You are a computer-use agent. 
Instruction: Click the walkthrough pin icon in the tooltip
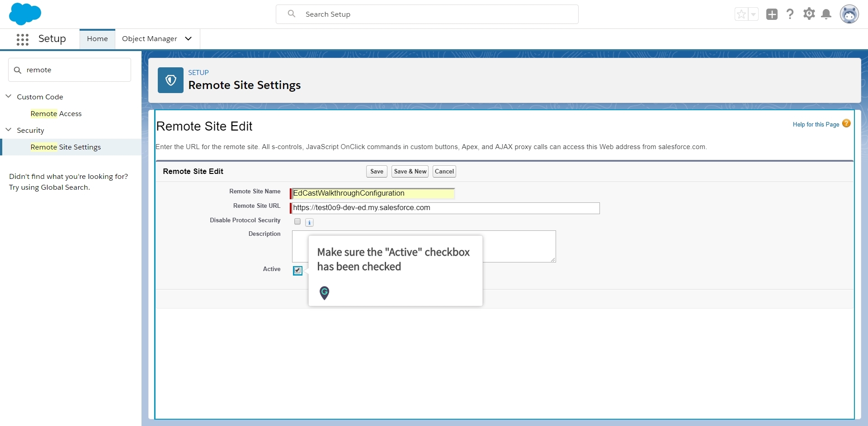324,293
